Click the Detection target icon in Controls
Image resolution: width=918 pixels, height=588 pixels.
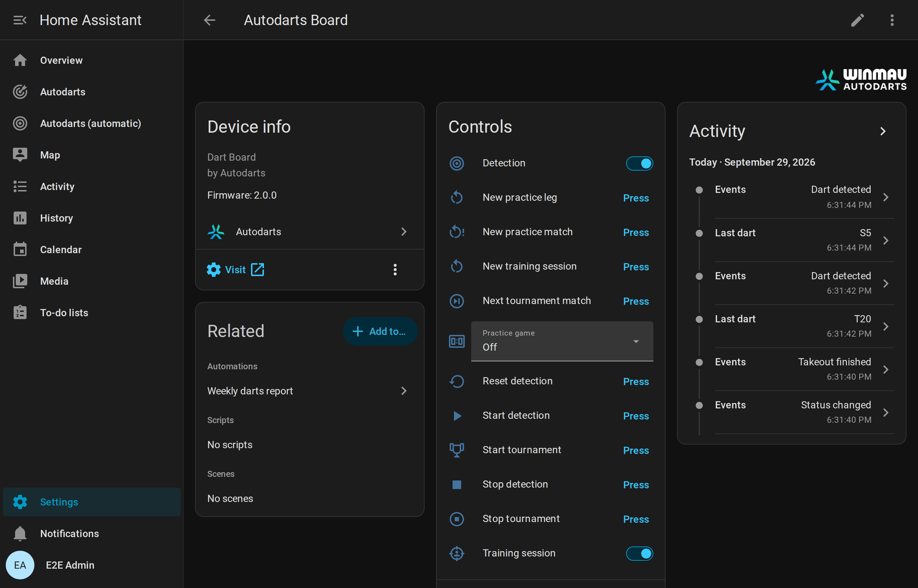coord(457,163)
